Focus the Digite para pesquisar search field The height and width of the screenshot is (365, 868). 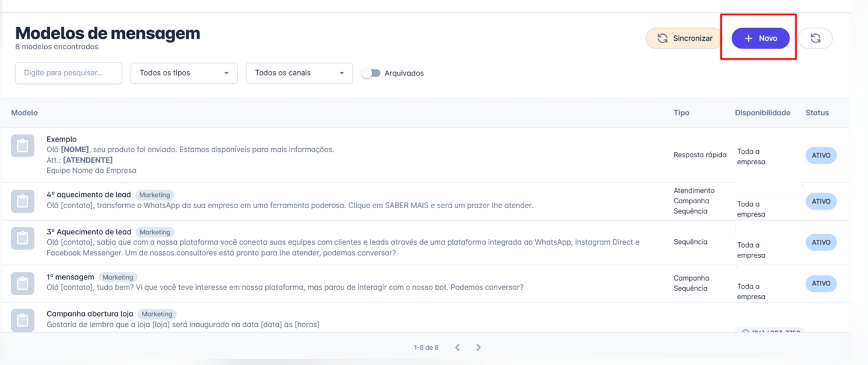(x=69, y=73)
